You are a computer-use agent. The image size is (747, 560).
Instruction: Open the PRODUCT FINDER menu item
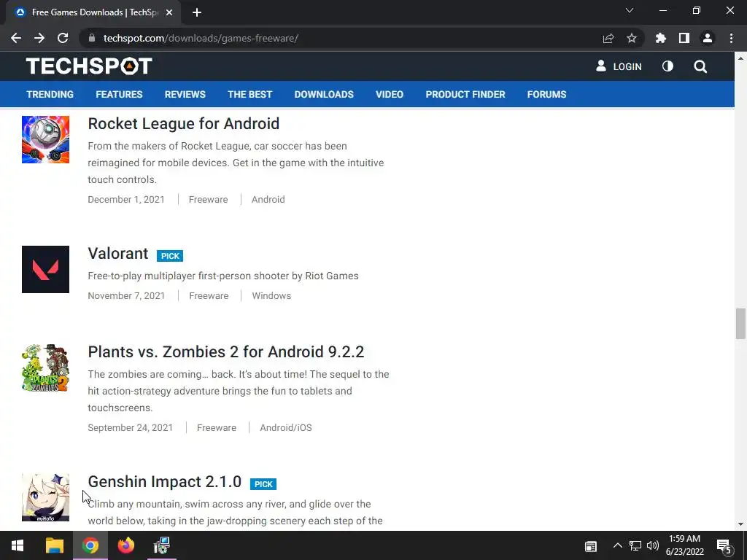pyautogui.click(x=465, y=94)
